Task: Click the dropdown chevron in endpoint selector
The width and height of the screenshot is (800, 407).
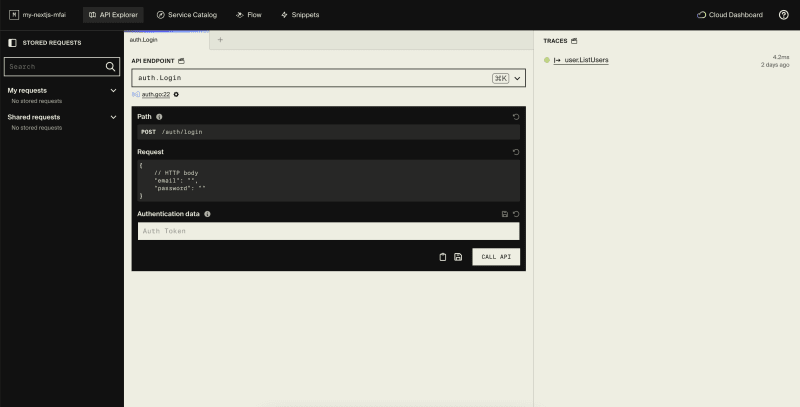Action: (x=517, y=79)
